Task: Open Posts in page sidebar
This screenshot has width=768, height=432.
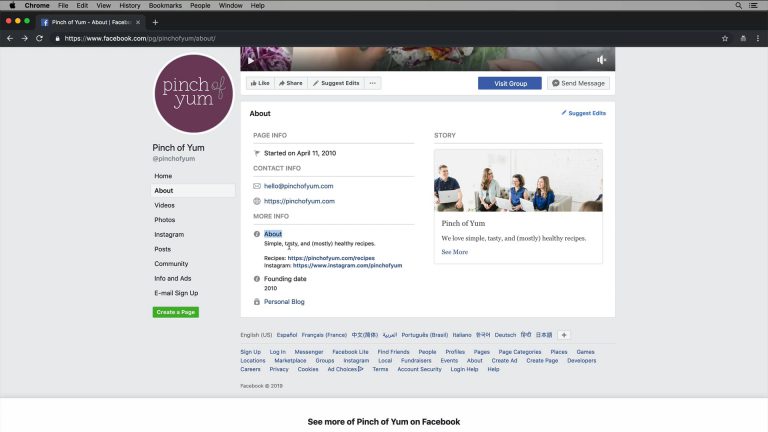Action: [x=163, y=249]
